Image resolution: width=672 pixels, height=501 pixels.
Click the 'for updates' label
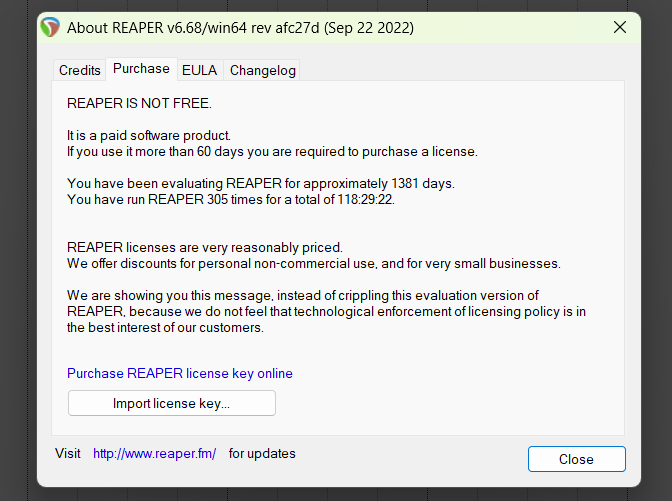[262, 453]
